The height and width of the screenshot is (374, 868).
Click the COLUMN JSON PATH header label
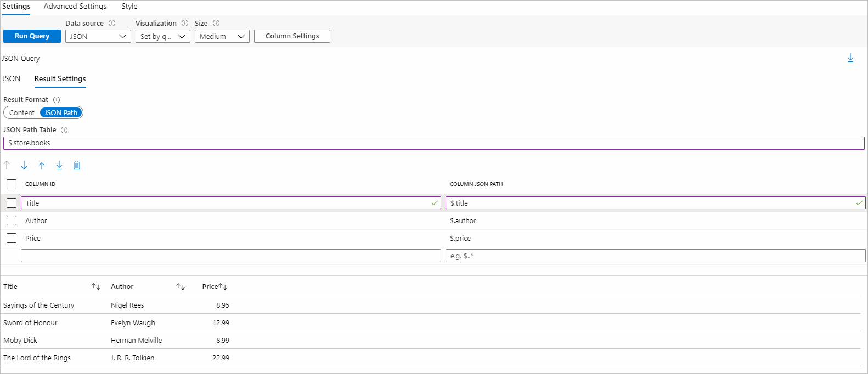(x=476, y=184)
